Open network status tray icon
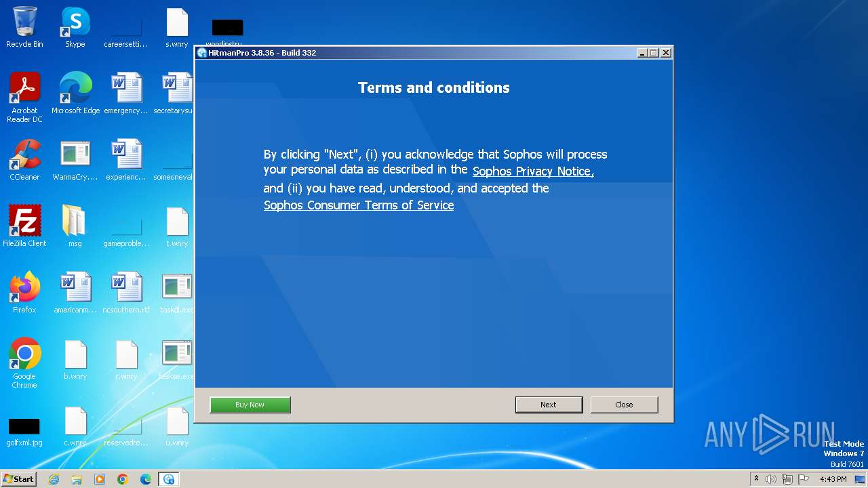The image size is (868, 488). click(x=787, y=479)
